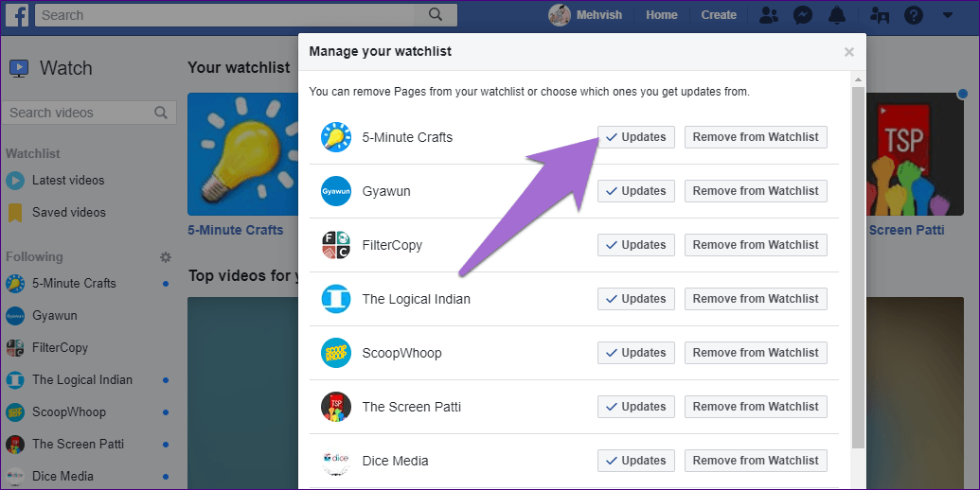Click the sidebar 5-Minute Crafts avatar
The width and height of the screenshot is (980, 490).
click(x=15, y=284)
